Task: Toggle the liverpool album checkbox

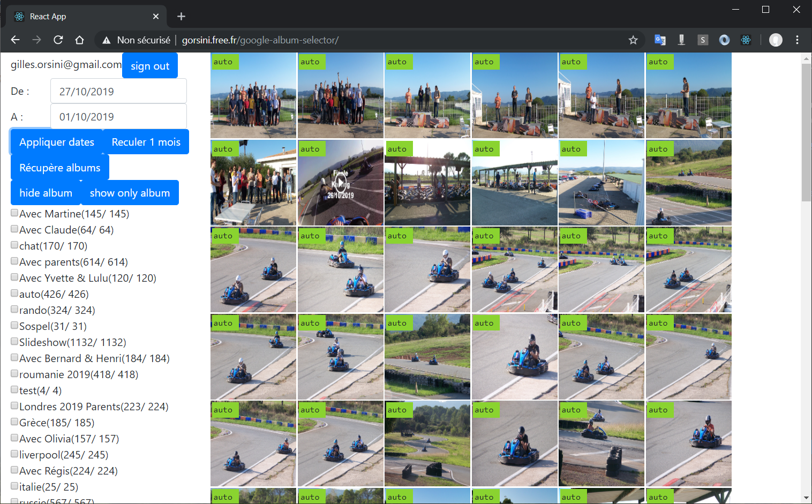Action: pos(14,454)
